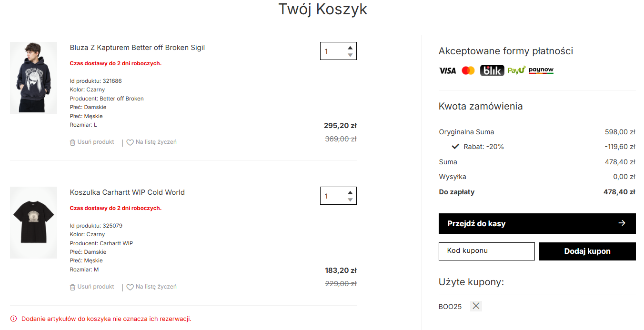644x330 pixels.
Task: Open the hoodie product thumbnail
Action: pos(33,78)
